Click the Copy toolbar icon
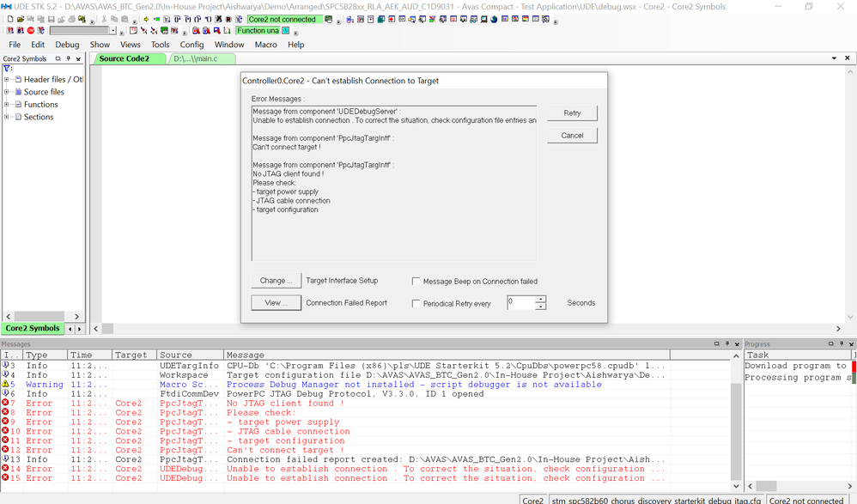The width and height of the screenshot is (857, 504). 114,19
